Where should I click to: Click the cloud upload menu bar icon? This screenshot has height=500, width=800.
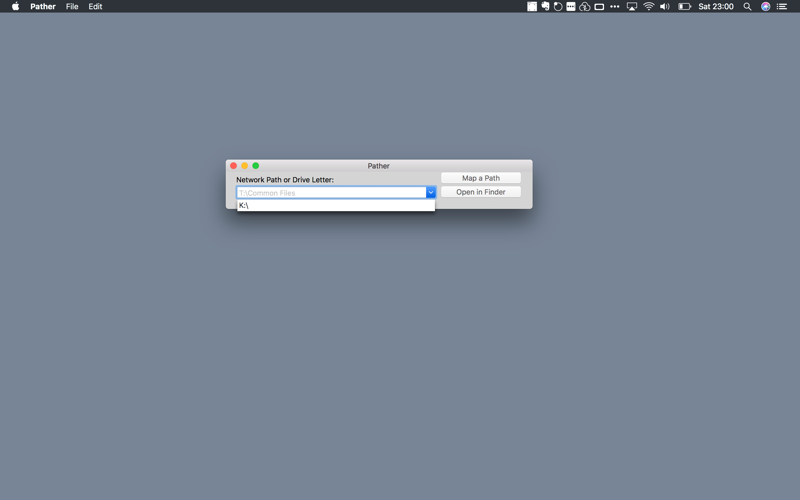point(585,7)
